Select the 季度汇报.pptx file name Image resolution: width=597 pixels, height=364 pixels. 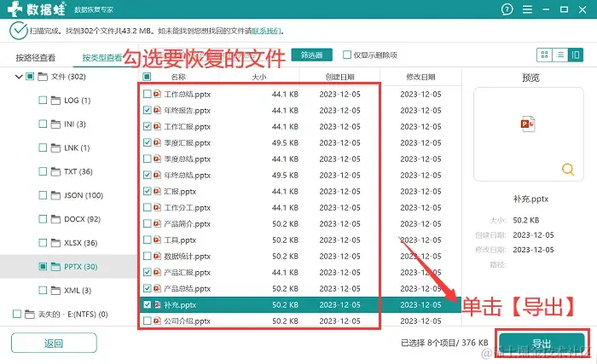point(188,142)
